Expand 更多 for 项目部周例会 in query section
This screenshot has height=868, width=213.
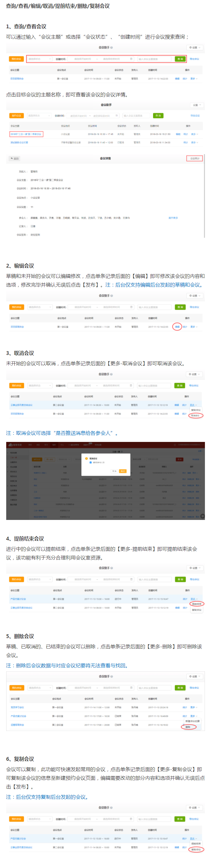[x=194, y=79]
